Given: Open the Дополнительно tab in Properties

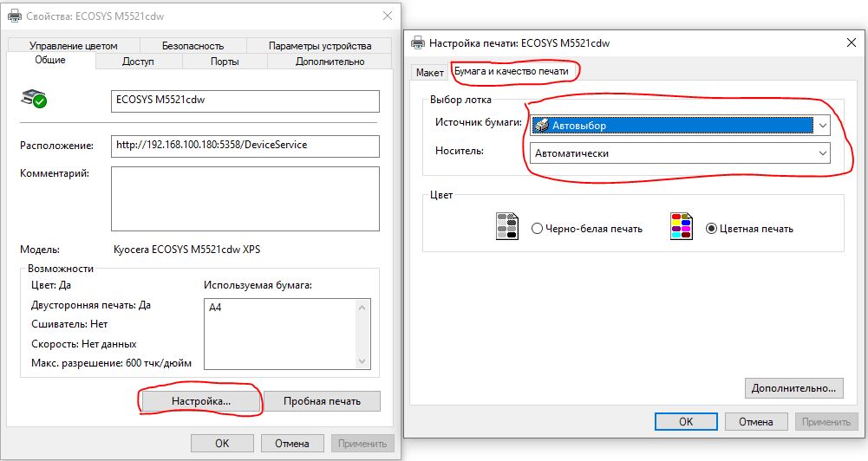Looking at the screenshot, I should click(x=330, y=62).
